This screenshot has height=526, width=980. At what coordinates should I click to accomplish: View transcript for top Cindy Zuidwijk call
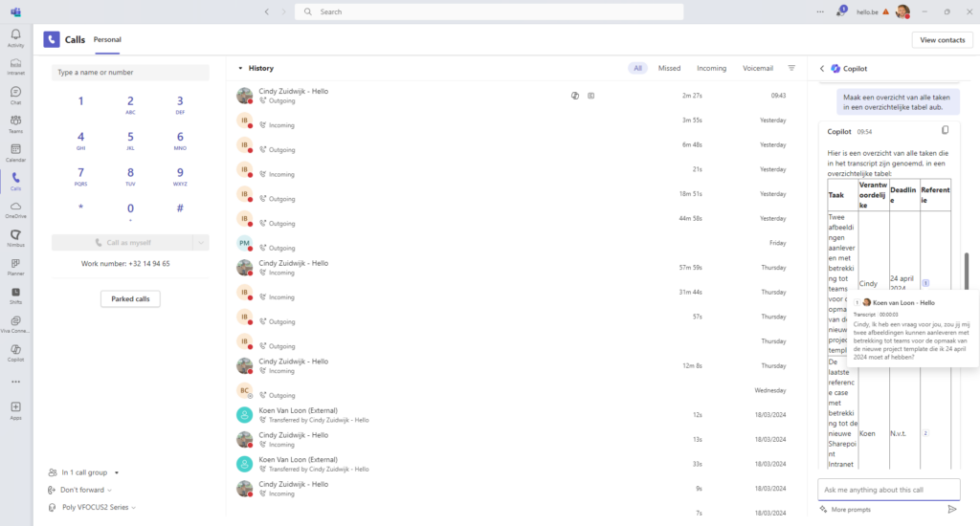point(591,96)
